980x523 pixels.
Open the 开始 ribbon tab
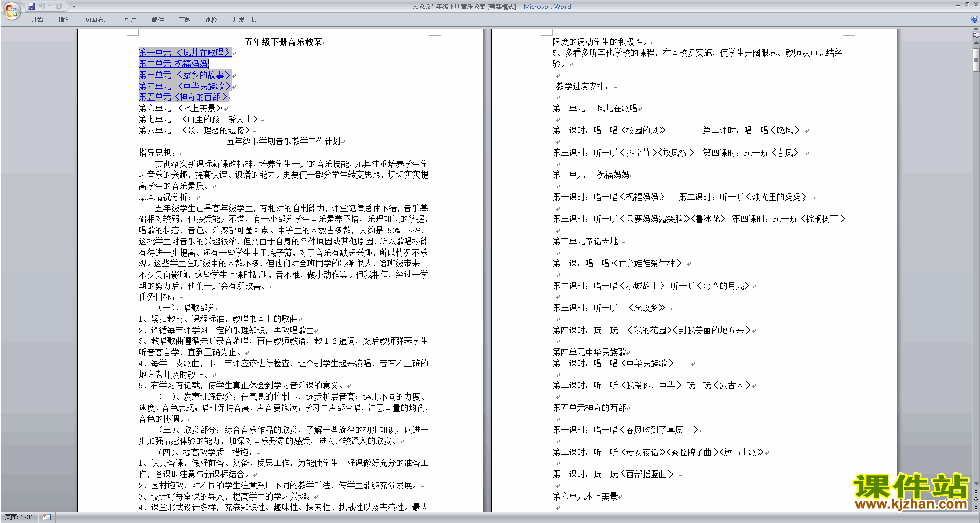[x=37, y=20]
